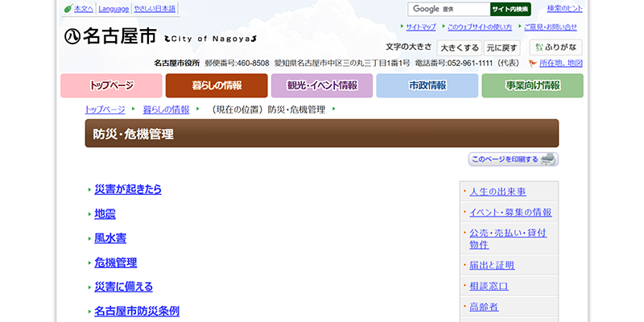Click the orange flag icon near 所在地
The image size is (644, 322).
coord(532,63)
